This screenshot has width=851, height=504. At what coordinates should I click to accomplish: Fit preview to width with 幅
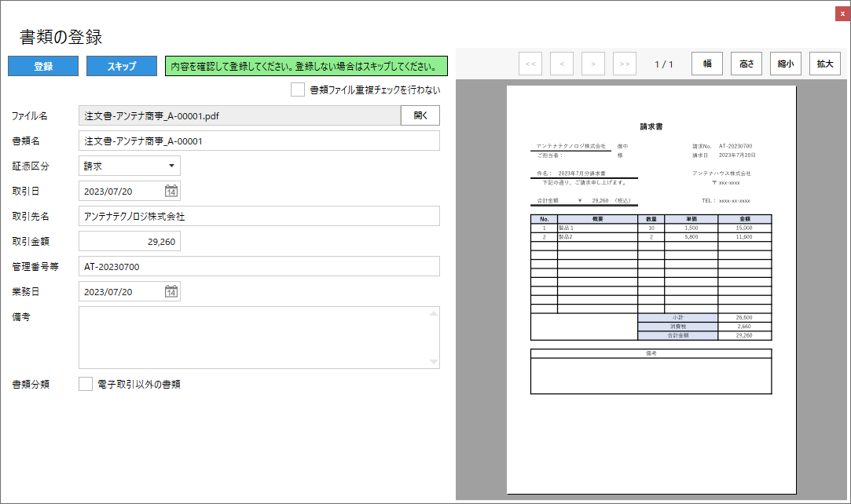(707, 64)
